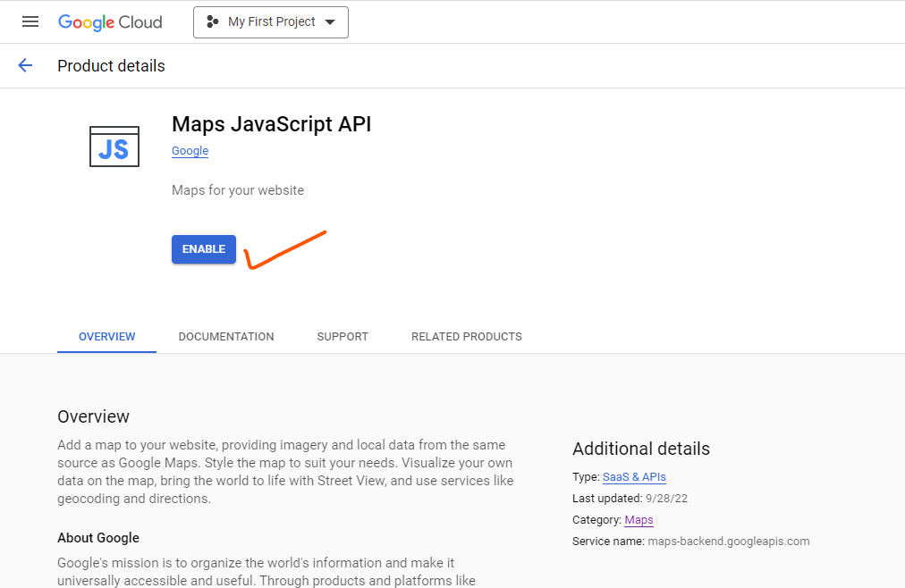Switch to the DOCUMENTATION tab

[226, 337]
